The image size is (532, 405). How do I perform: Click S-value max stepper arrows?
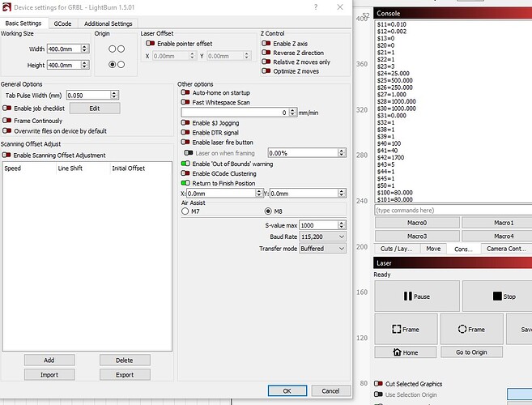coord(342,224)
